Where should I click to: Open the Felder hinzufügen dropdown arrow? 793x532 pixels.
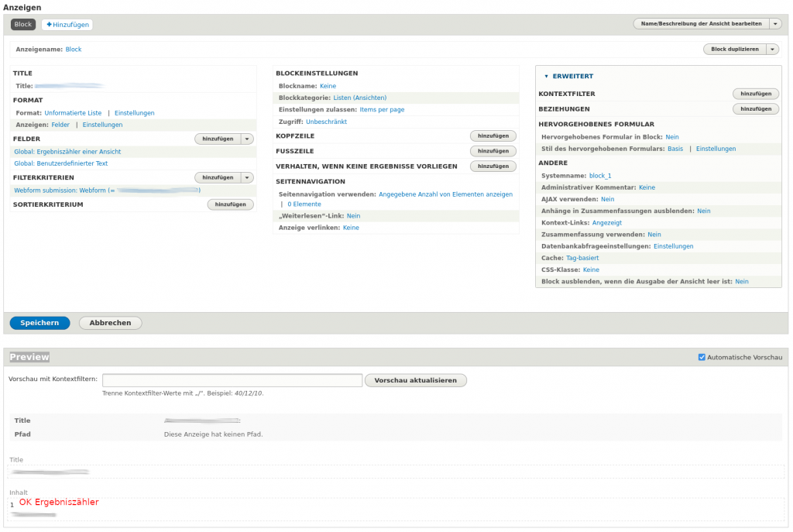pos(247,139)
